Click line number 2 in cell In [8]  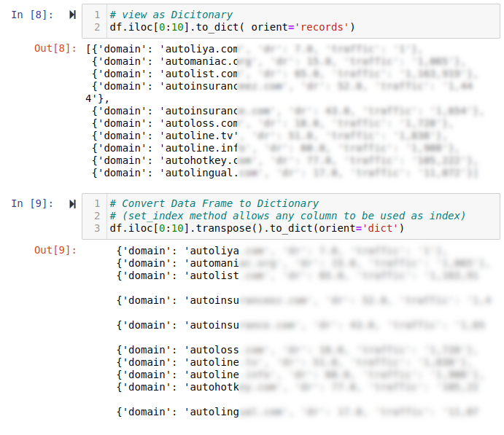(x=97, y=27)
